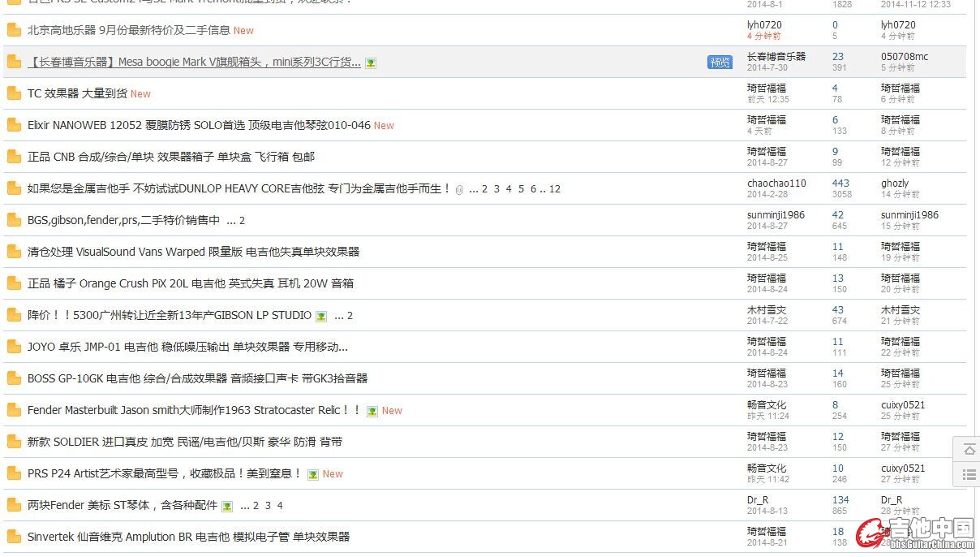Open thread 两块Fender 美标 ST琴体，含各种配件

pyautogui.click(x=122, y=506)
